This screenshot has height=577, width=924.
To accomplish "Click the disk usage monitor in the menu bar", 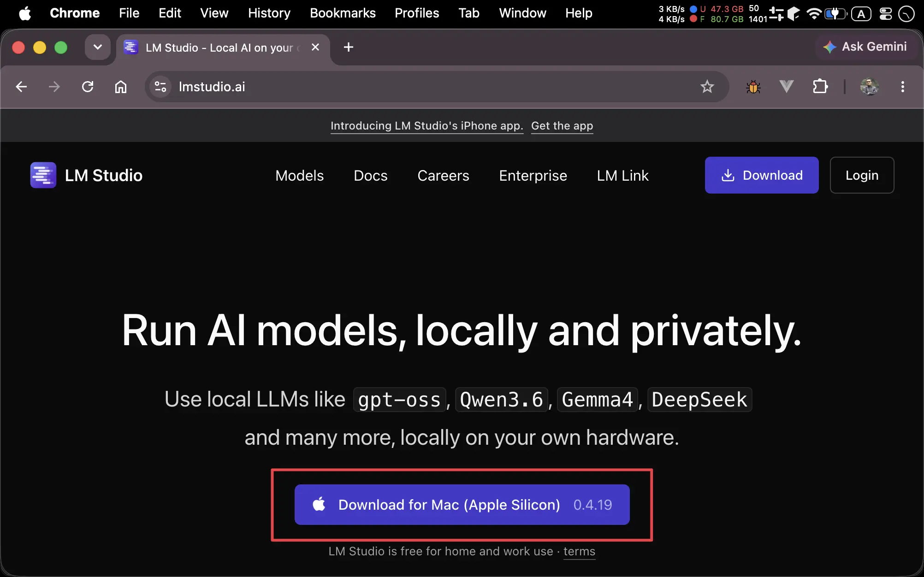I will 717,13.
